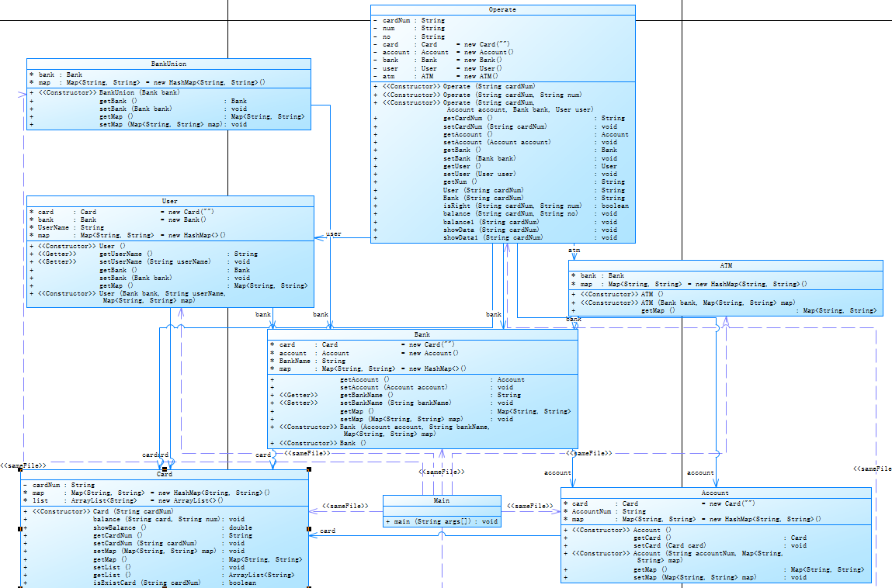Click the 'user' association label
The width and height of the screenshot is (892, 588).
(x=333, y=233)
